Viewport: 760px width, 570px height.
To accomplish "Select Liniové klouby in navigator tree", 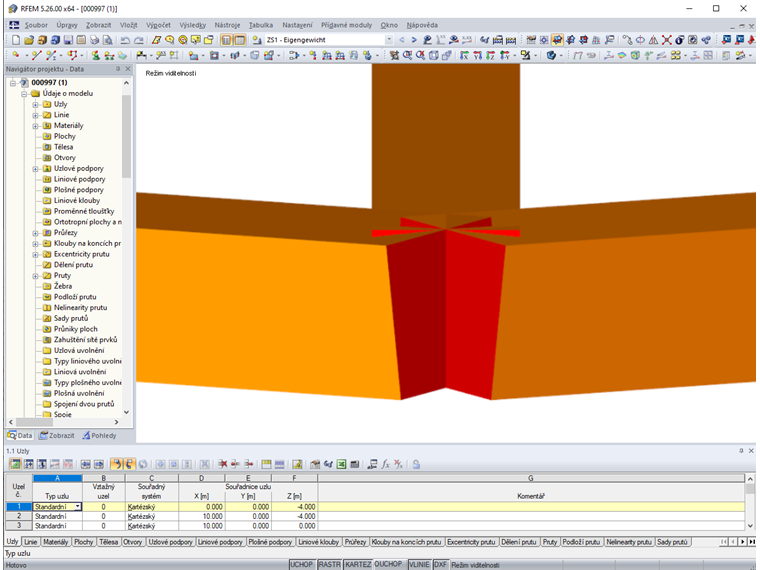I will point(77,201).
